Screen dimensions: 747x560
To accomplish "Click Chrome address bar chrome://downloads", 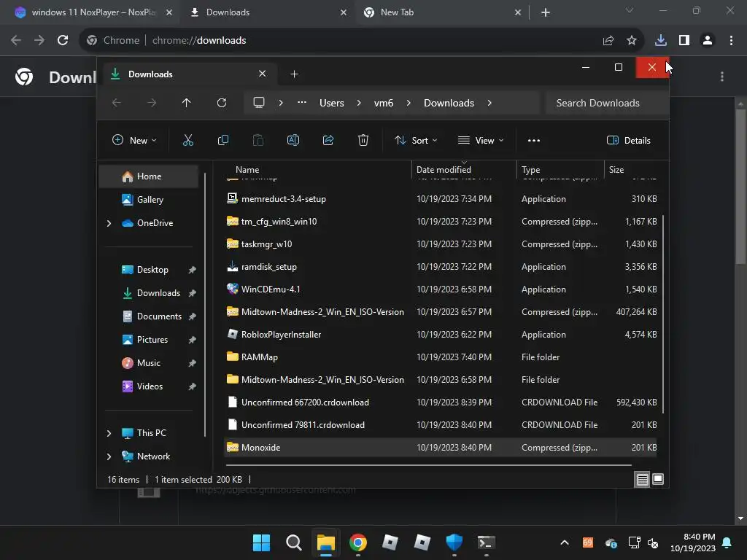I will 199,41.
